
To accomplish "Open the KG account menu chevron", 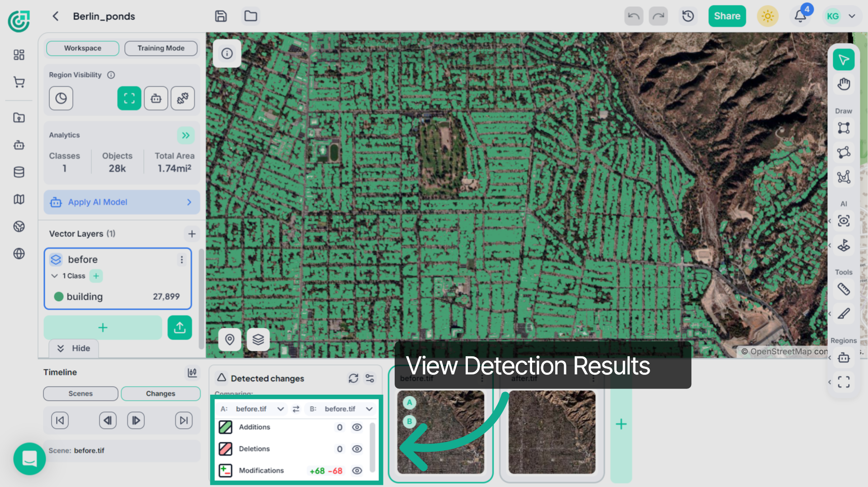I will [x=852, y=16].
